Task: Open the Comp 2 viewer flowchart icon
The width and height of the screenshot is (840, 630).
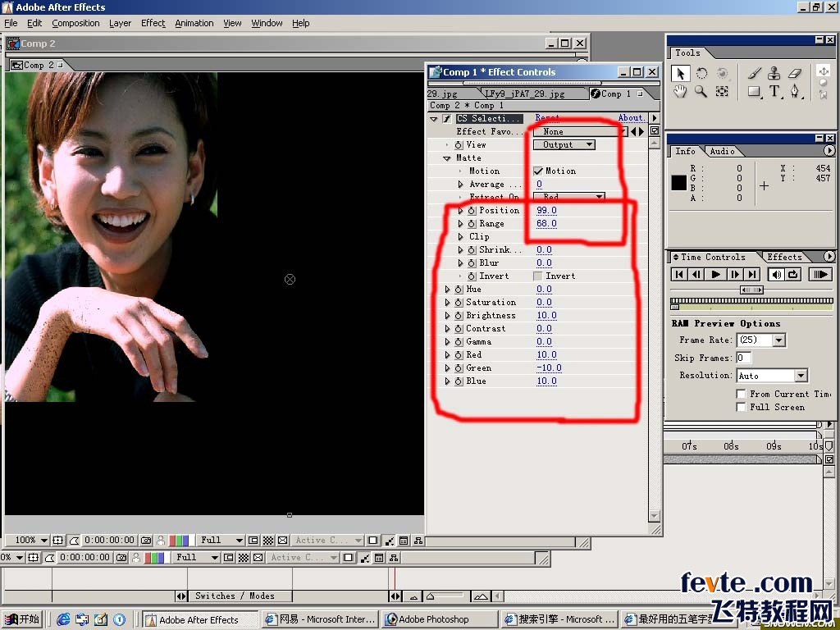Action: [418, 541]
